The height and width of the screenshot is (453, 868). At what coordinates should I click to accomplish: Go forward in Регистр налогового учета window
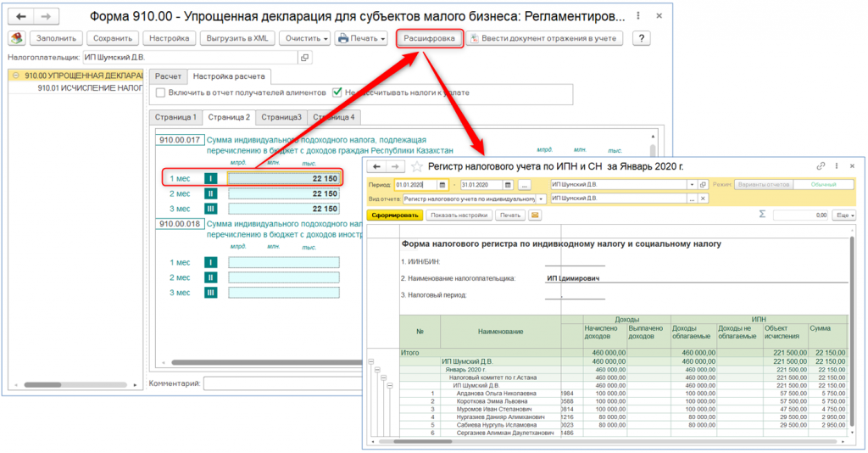[395, 166]
